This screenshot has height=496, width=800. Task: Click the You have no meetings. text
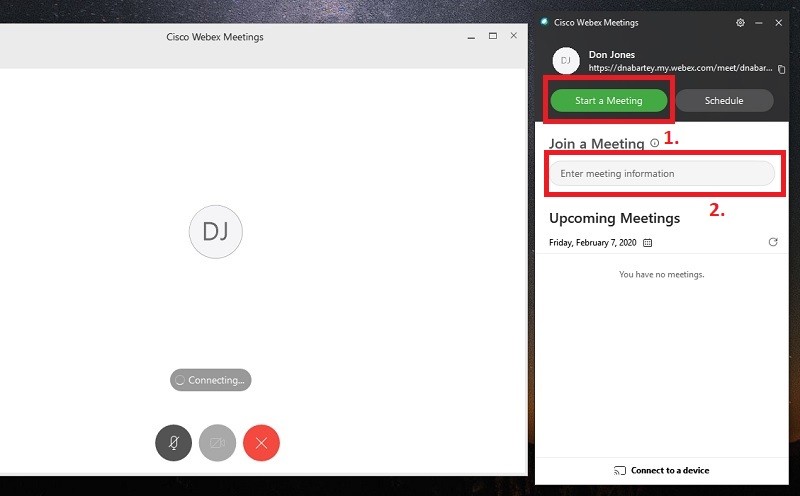(662, 275)
